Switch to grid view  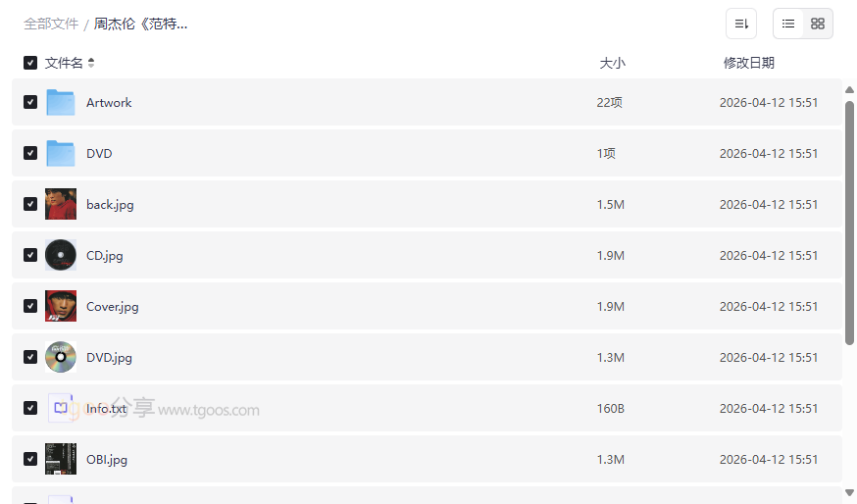click(818, 24)
